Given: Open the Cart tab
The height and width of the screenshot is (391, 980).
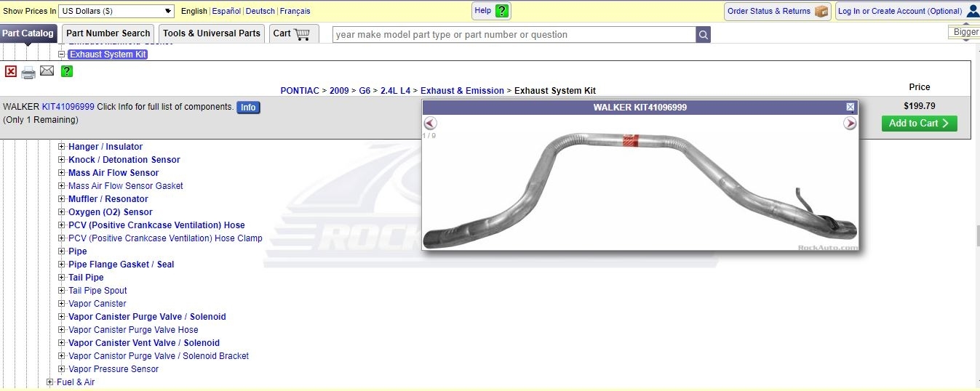Looking at the screenshot, I should [293, 33].
